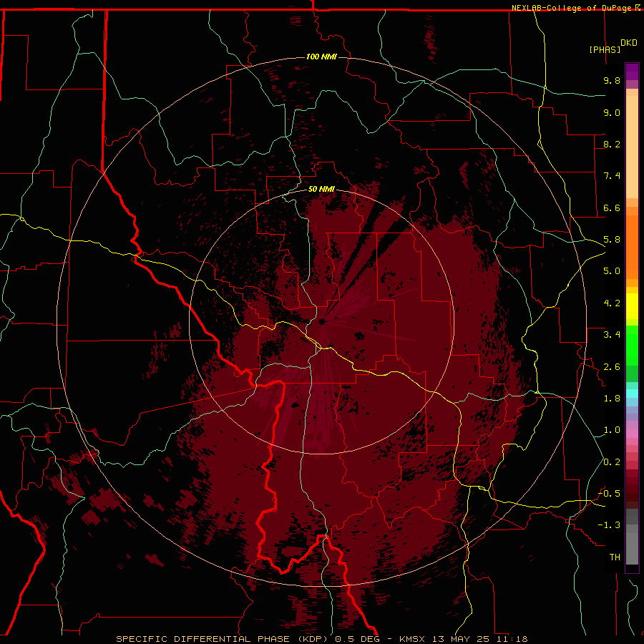Viewport: 644px width, 644px height.
Task: Click the 8.2 legend value
Action: tap(612, 144)
